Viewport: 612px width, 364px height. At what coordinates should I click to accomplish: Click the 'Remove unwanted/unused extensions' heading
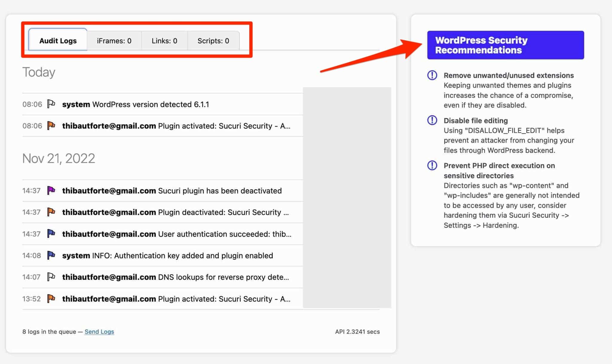pos(509,75)
